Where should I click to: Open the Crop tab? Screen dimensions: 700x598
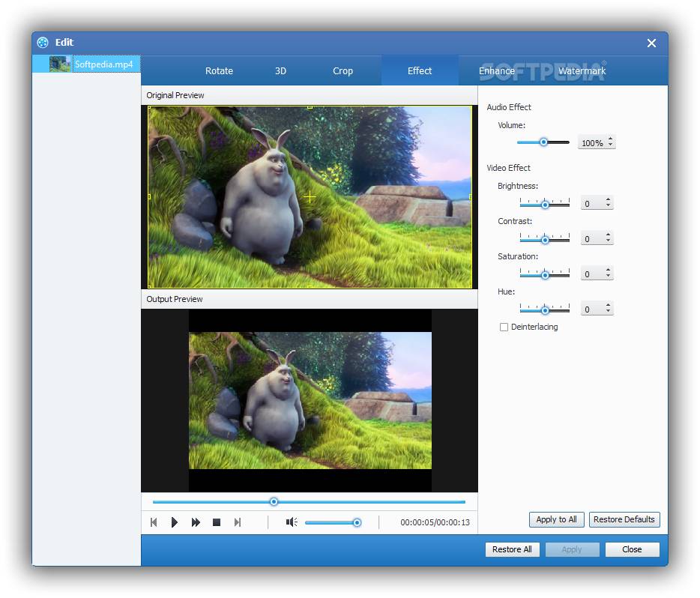click(343, 71)
